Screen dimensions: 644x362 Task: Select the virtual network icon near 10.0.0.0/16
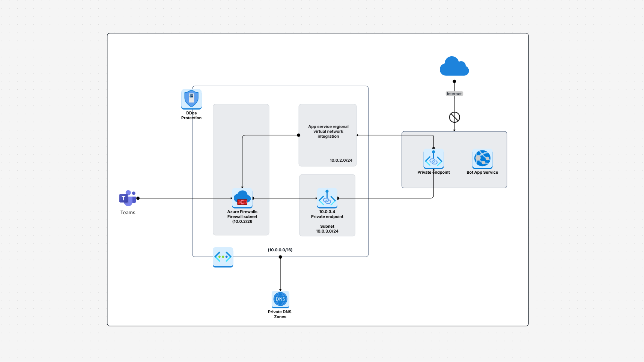[223, 257]
